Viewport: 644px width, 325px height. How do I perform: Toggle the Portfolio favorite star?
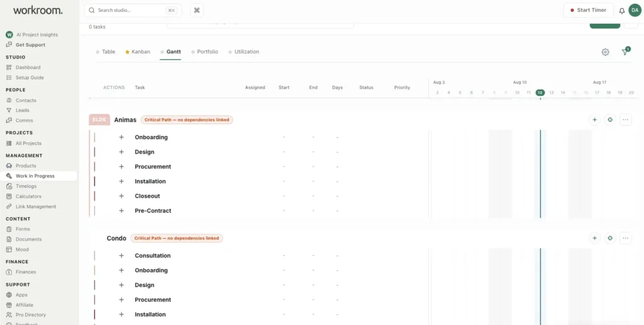tap(193, 52)
